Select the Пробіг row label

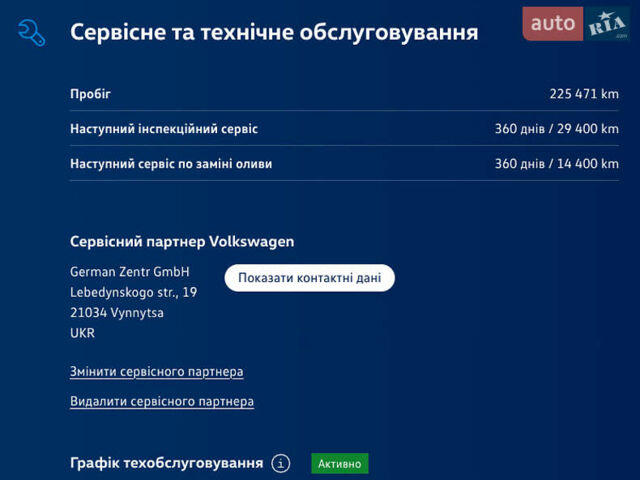point(90,94)
